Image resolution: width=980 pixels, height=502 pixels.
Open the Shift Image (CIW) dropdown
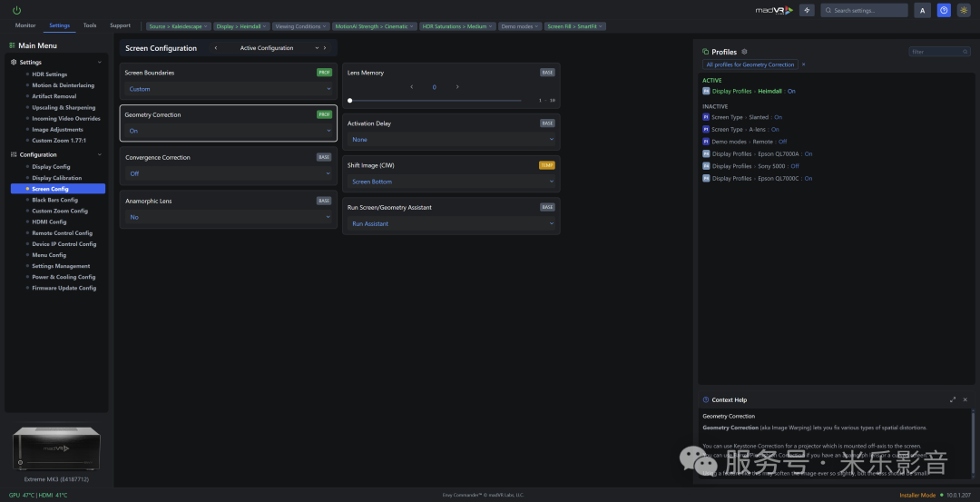point(451,182)
